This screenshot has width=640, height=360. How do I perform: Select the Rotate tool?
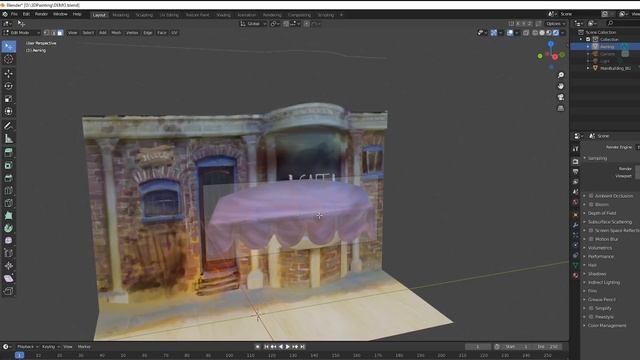tap(9, 86)
